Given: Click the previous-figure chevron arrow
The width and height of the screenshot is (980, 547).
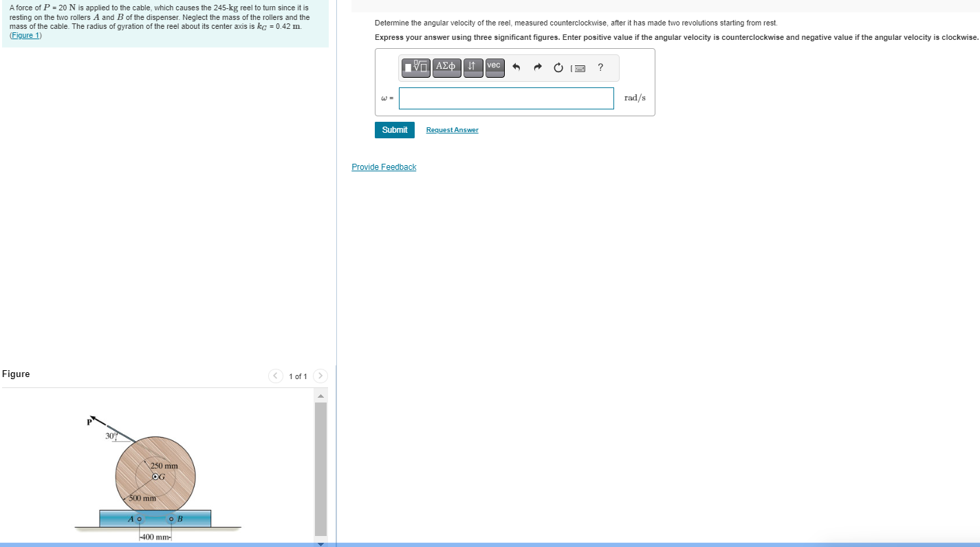Looking at the screenshot, I should point(275,376).
